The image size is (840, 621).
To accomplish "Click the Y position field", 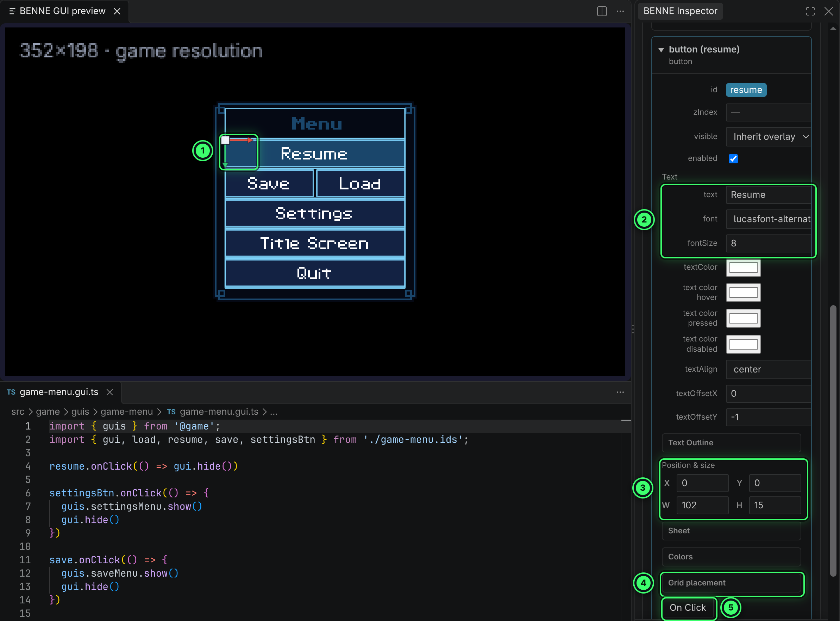I will pyautogui.click(x=775, y=483).
